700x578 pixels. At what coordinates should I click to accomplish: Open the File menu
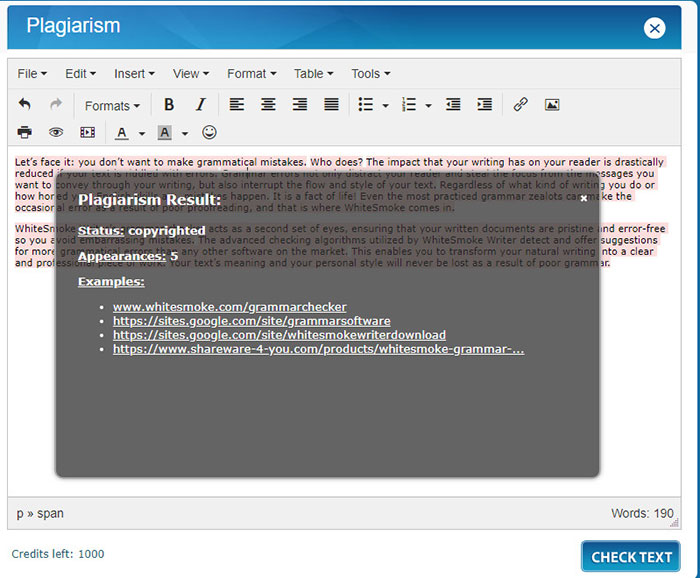pos(32,74)
